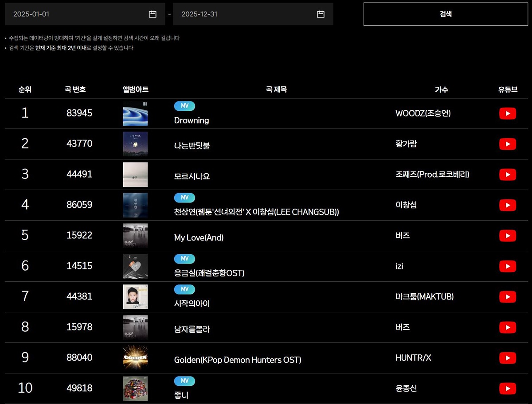This screenshot has width=532, height=404.
Task: Click artist name 마크툽(MAKTUB)
Action: click(x=424, y=297)
